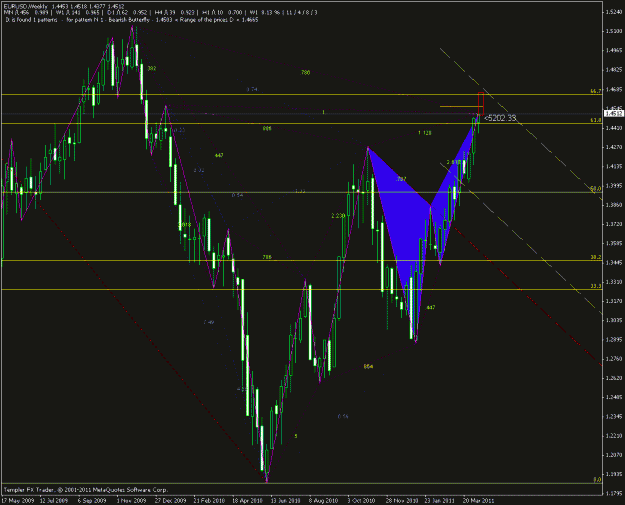This screenshot has height=505, width=625.
Task: Click the 13 Jun 2010 date label
Action: click(286, 501)
